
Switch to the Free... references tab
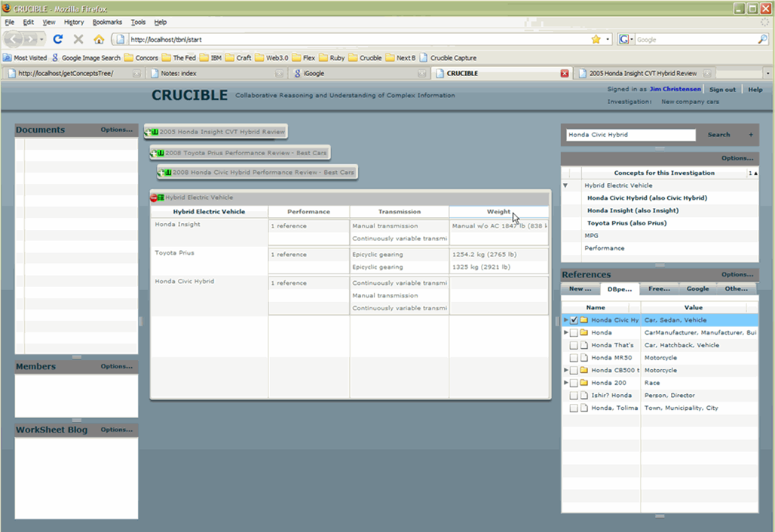(x=660, y=289)
